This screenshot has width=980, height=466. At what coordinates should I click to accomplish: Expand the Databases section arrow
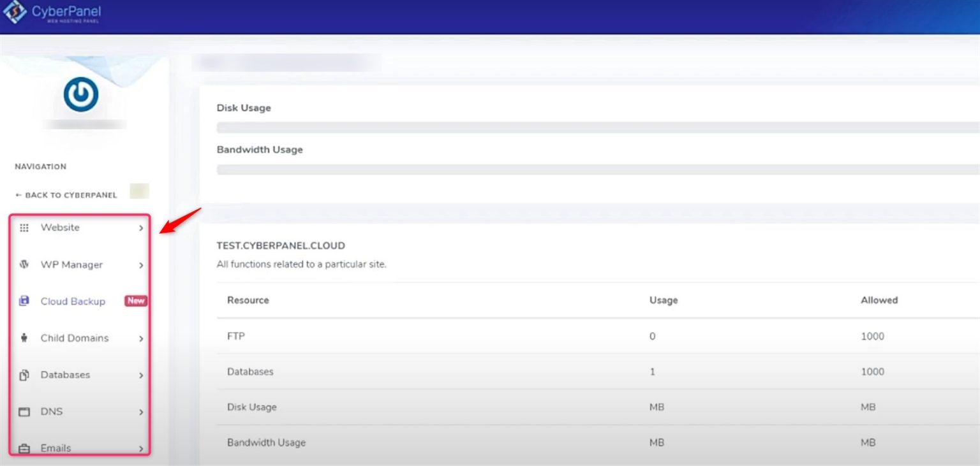pyautogui.click(x=141, y=375)
